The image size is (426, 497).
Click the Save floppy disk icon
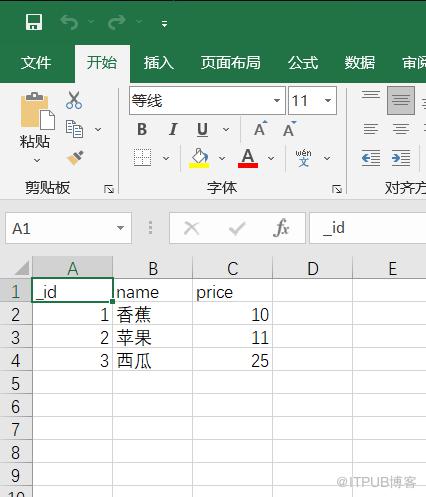(x=34, y=22)
